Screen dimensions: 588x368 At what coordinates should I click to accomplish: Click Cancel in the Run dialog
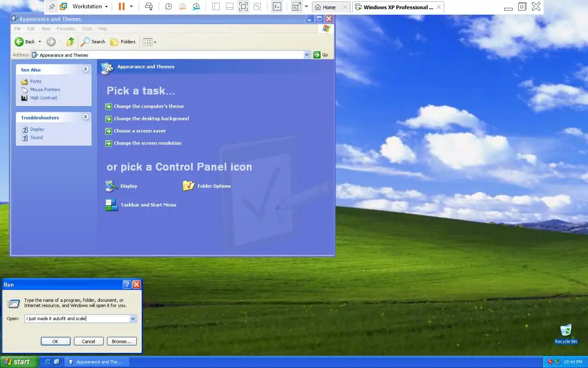pos(88,341)
